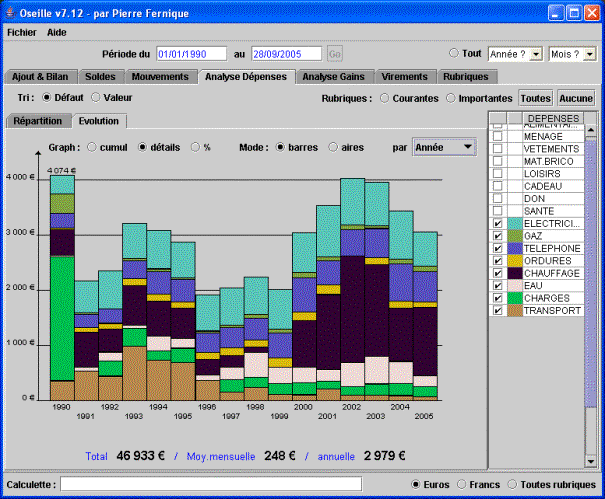Check the VETEMENTS category checkbox
Viewport: 605px width, 499px height.
(x=498, y=149)
